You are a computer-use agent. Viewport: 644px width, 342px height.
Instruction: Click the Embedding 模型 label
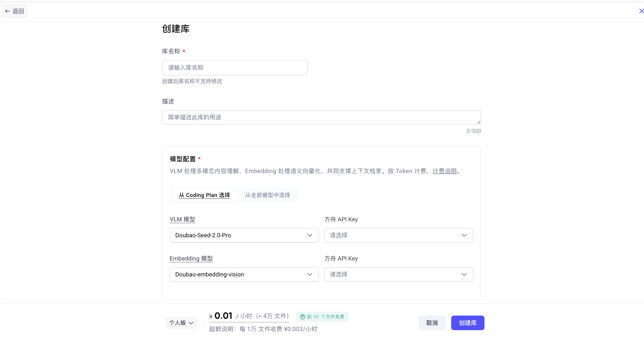191,259
